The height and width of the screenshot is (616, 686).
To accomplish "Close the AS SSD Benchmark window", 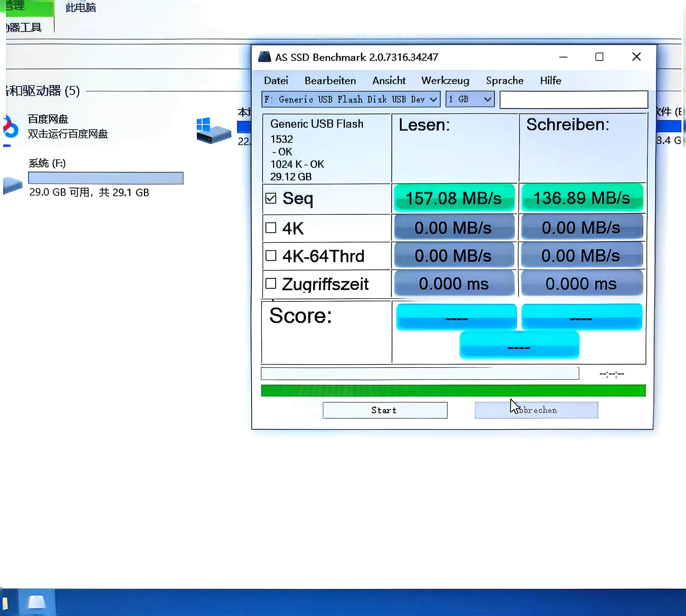I will point(636,57).
